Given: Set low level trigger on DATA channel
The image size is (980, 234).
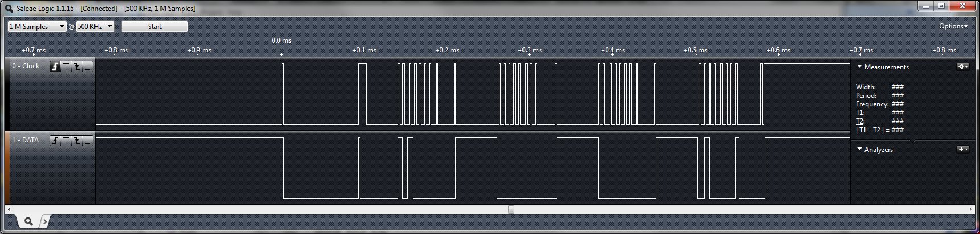Looking at the screenshot, I should [88, 141].
